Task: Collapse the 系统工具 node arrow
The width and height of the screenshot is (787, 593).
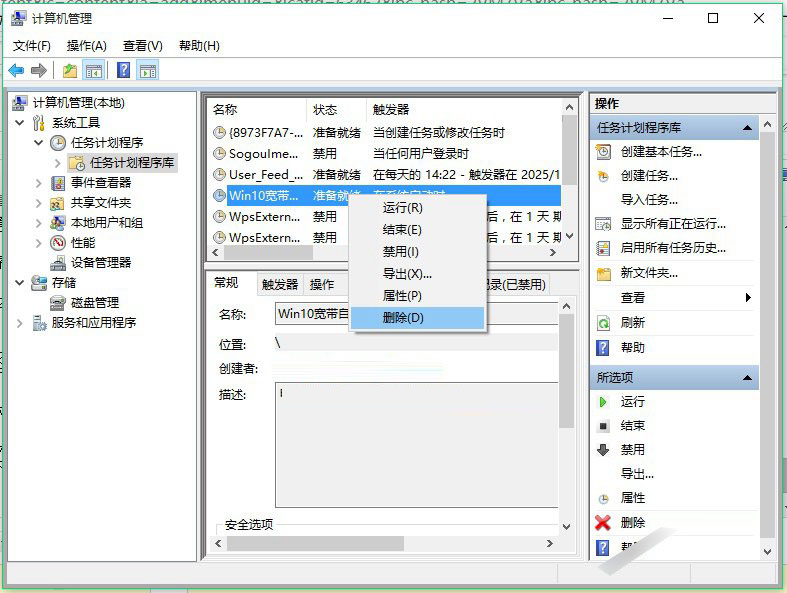Action: coord(20,123)
